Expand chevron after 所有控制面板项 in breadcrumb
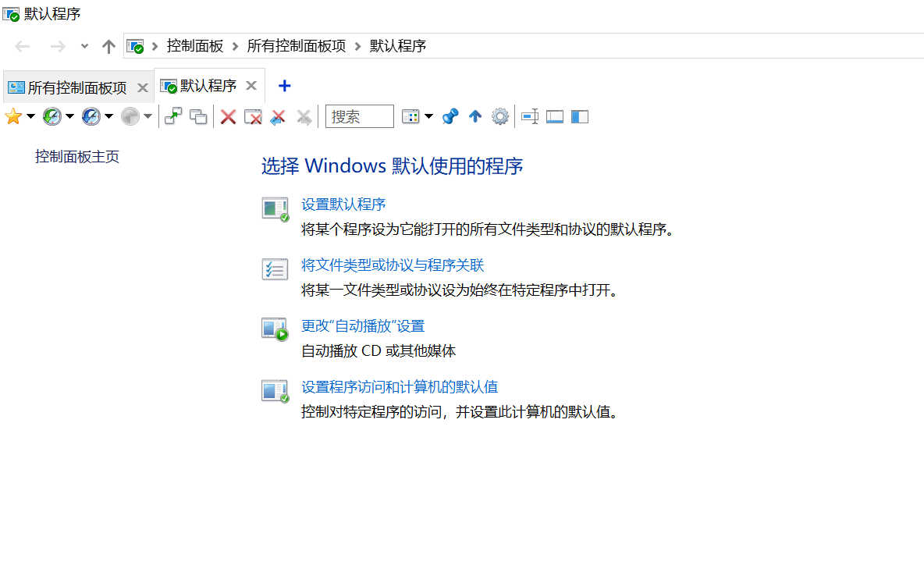 click(x=357, y=46)
